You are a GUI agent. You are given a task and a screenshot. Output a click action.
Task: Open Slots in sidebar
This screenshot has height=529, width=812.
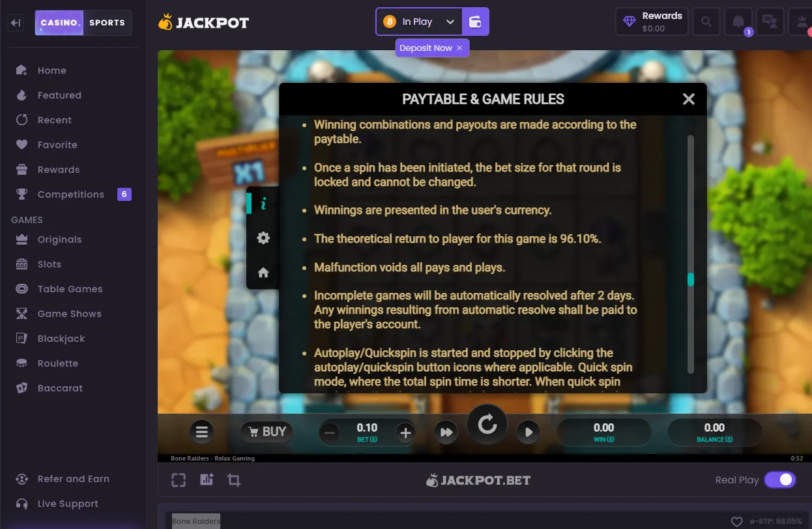(49, 264)
